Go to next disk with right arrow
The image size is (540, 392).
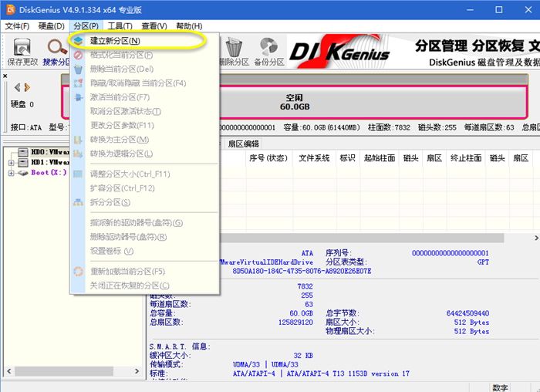pyautogui.click(x=27, y=87)
